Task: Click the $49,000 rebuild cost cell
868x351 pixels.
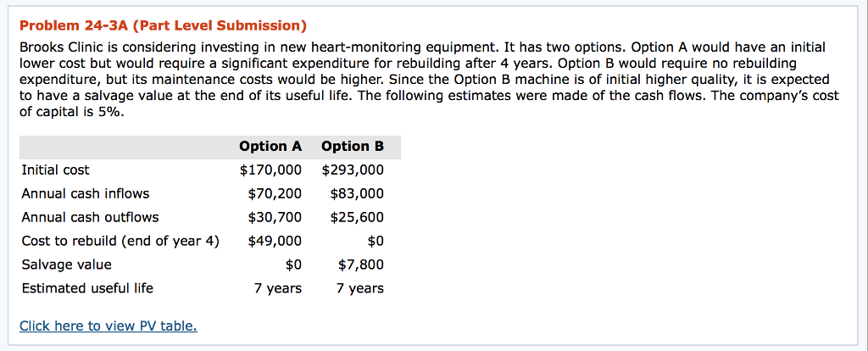Action: 275,241
